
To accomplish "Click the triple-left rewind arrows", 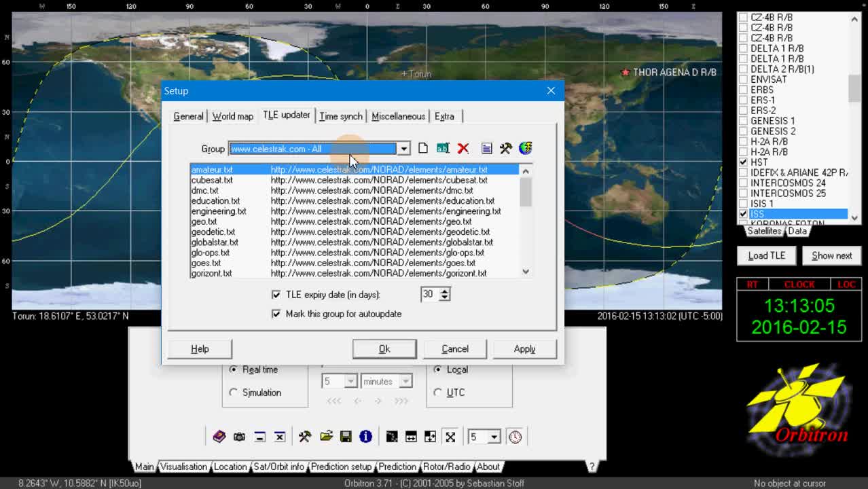I will tap(334, 401).
